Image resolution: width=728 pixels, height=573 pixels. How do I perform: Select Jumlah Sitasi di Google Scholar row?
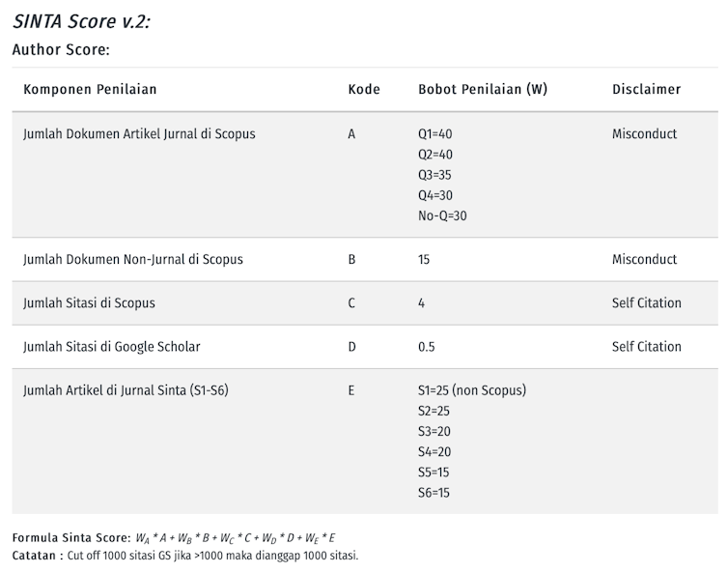(x=112, y=347)
